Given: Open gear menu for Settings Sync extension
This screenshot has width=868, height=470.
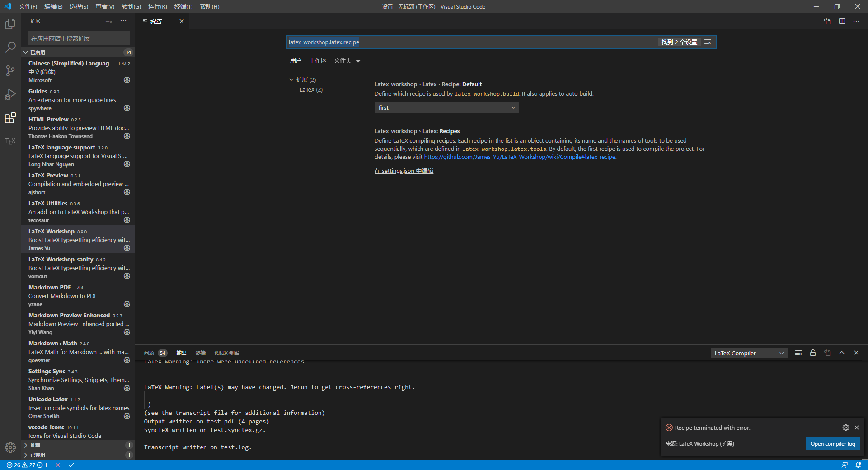Looking at the screenshot, I should (127, 388).
